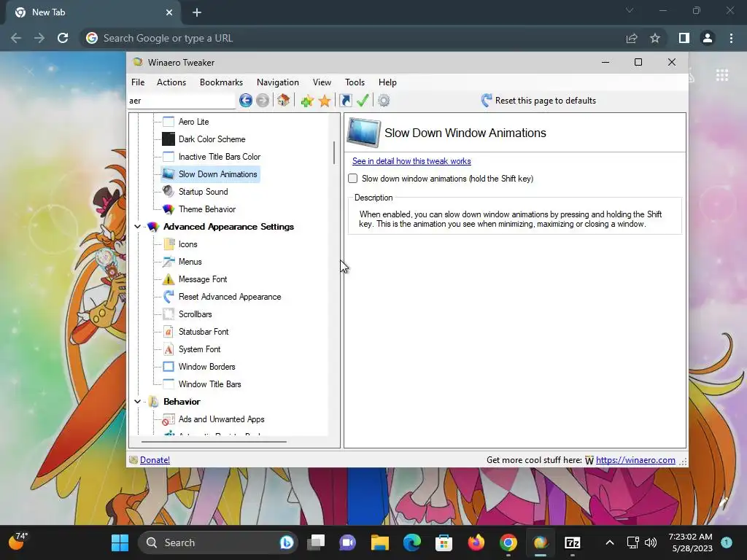The width and height of the screenshot is (747, 560).
Task: Open Microsoft Edge from the taskbar
Action: [412, 542]
